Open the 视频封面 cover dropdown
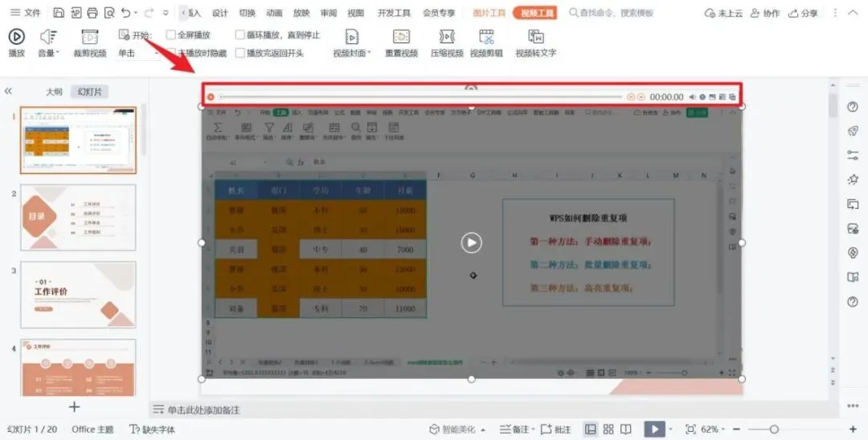Screen dimensions: 868x440 coord(352,43)
